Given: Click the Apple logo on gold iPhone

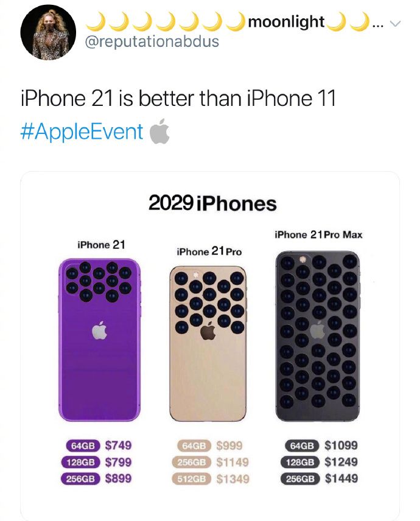Looking at the screenshot, I should (208, 332).
